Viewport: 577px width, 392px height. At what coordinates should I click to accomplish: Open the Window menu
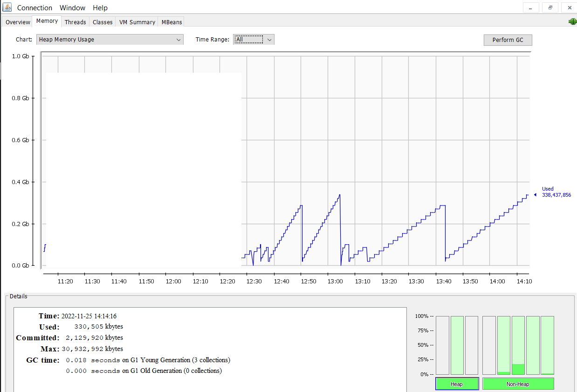click(72, 7)
